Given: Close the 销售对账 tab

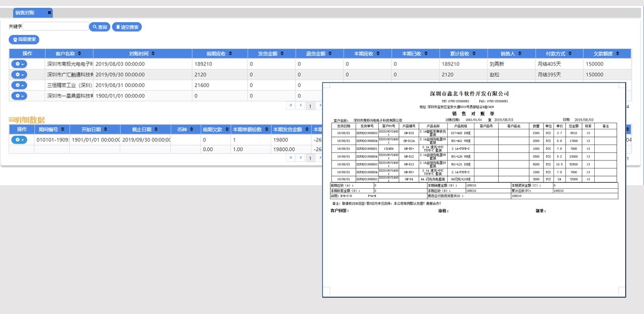Looking at the screenshot, I should click(x=49, y=13).
